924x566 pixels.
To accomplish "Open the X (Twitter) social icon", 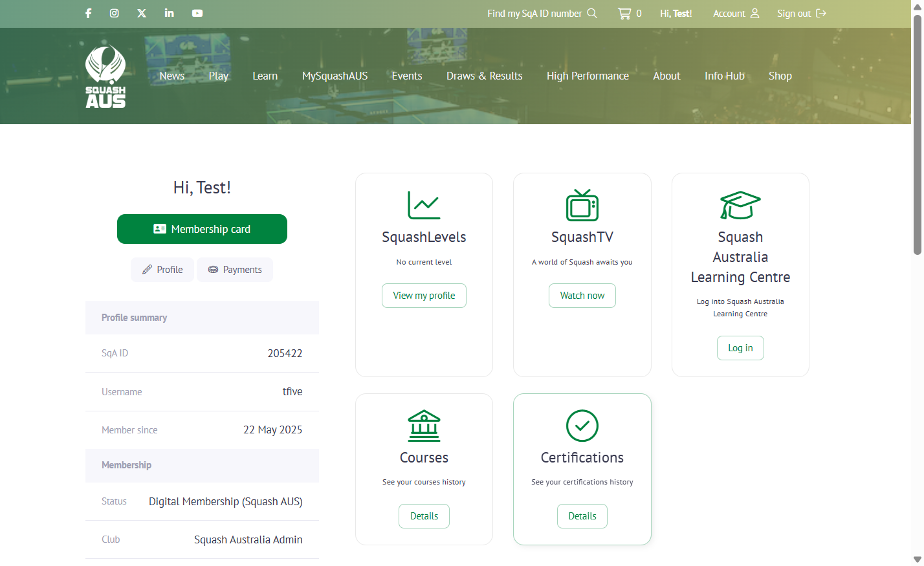I will 142,13.
